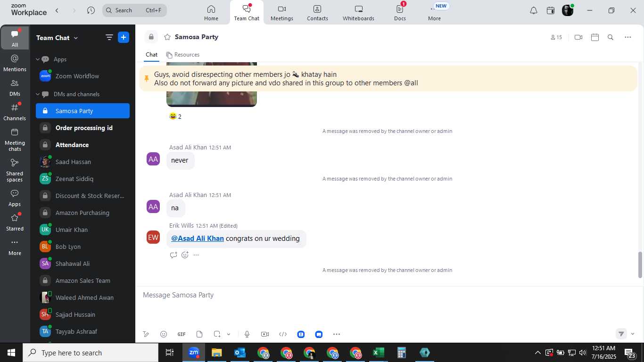Open Bob Lyon chat
Viewport: 644px width, 362px height.
pyautogui.click(x=83, y=247)
